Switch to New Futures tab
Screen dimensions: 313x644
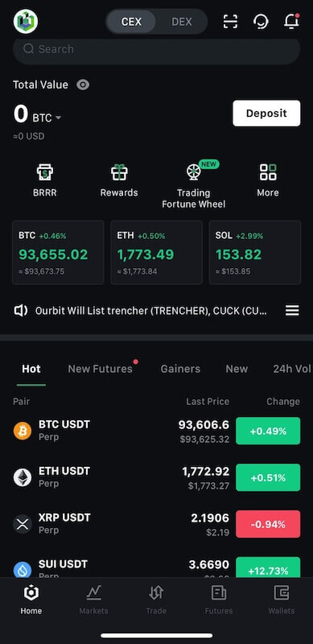click(101, 369)
